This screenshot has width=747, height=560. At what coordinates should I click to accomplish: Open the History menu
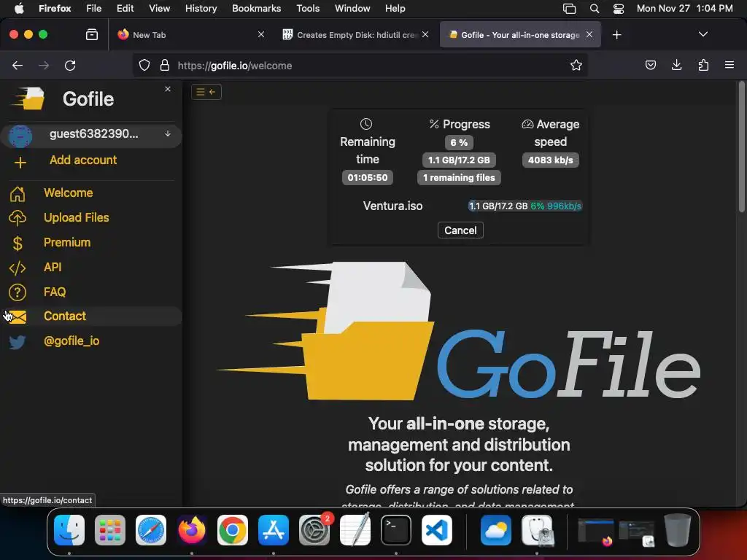201,8
